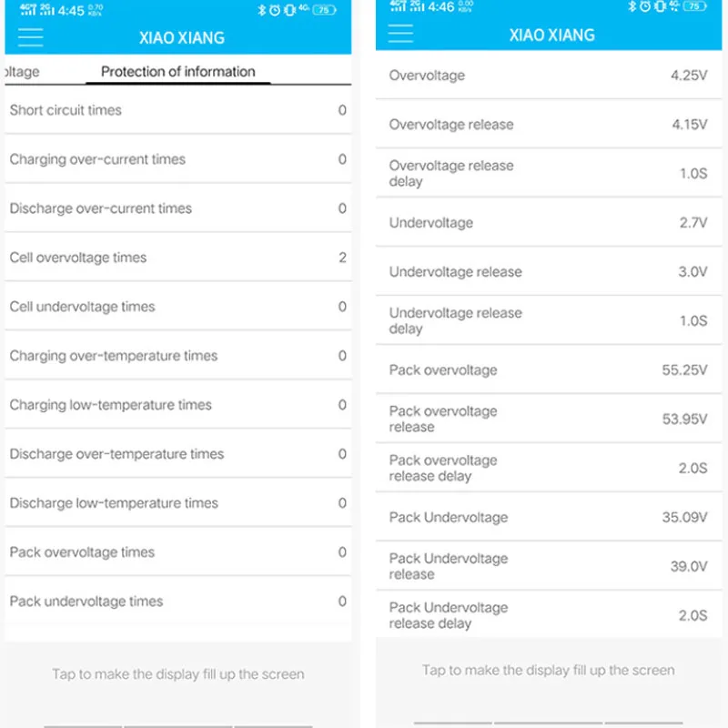Select Protection of information tab
This screenshot has width=728, height=728.
(x=177, y=72)
